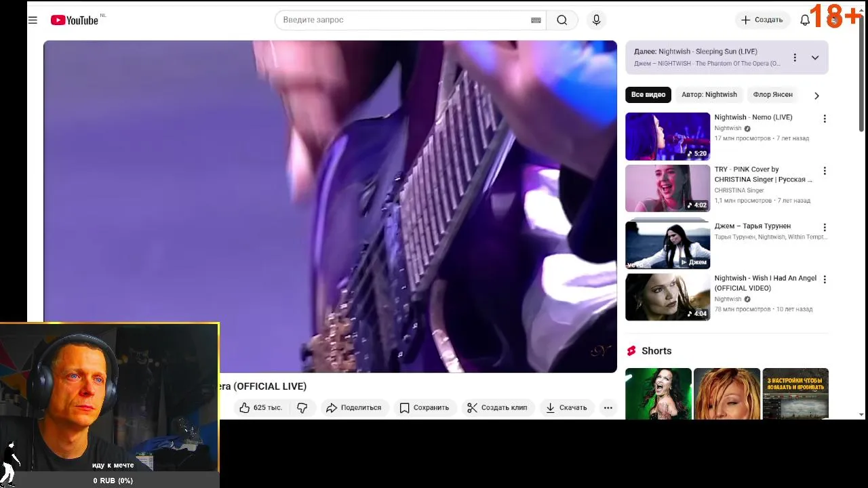Open notifications bell
Screen dimensions: 868x488
(805, 20)
